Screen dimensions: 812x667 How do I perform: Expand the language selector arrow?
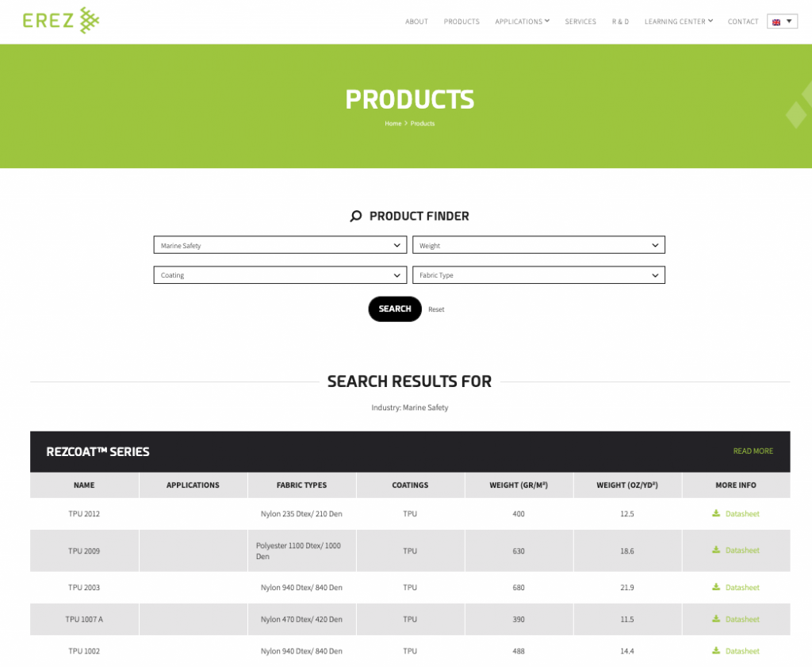[789, 21]
